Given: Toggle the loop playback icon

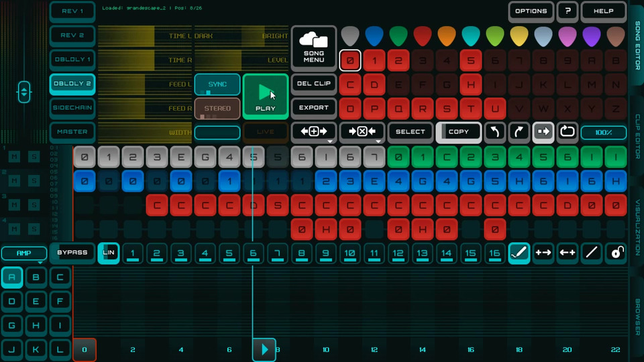Looking at the screenshot, I should (x=568, y=132).
